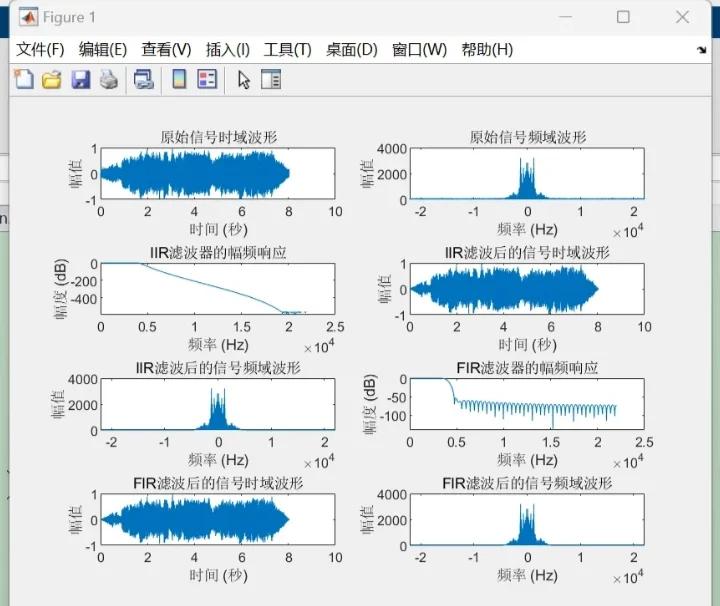This screenshot has height=606, width=720.
Task: Dock the figure using the arrow icon
Action: [x=701, y=50]
